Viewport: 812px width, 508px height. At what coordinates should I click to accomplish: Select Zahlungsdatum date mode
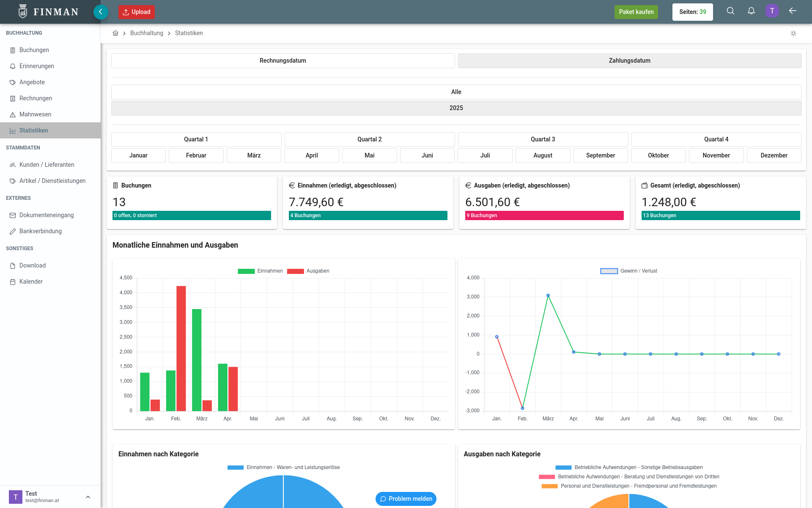(630, 61)
